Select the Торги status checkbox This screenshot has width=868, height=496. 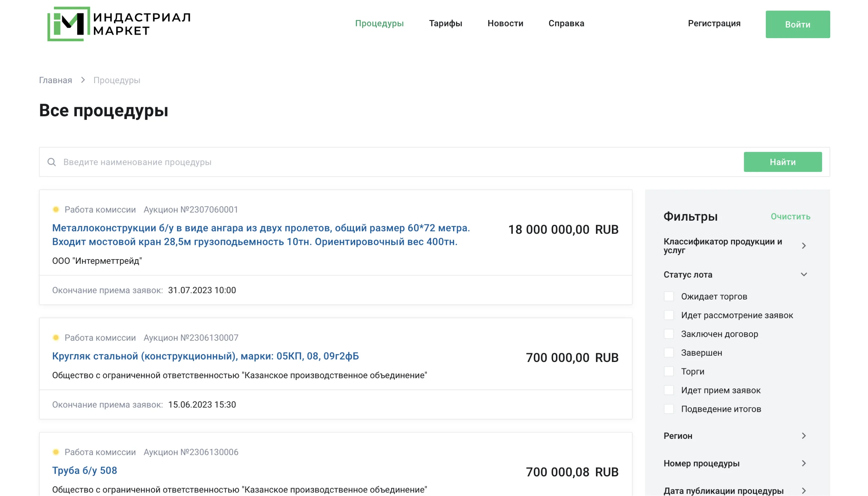click(669, 371)
